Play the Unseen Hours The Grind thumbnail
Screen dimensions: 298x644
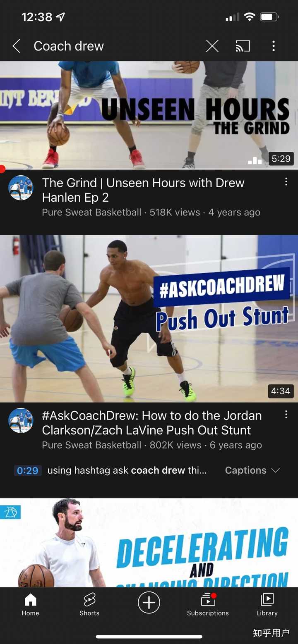(x=149, y=115)
